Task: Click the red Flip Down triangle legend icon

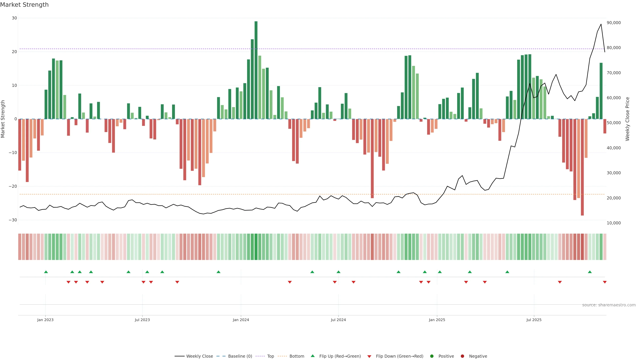Action: [x=369, y=356]
